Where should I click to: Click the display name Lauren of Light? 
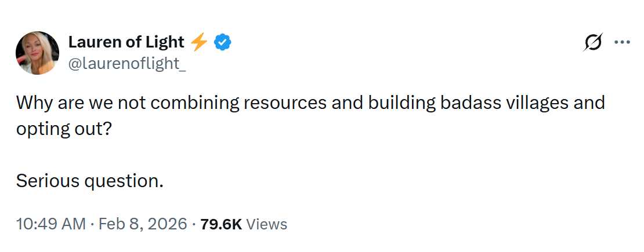coord(126,42)
